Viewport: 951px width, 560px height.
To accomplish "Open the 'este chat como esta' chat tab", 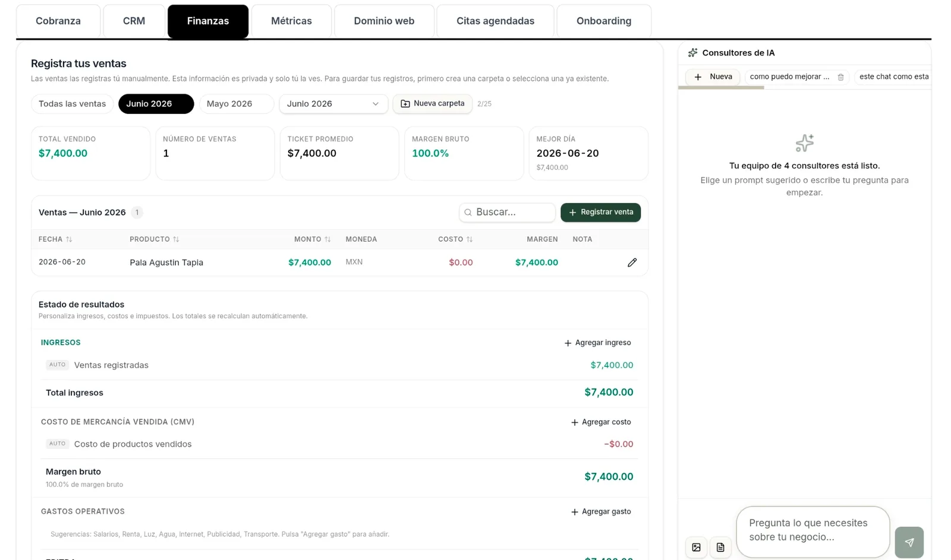I will [x=893, y=77].
